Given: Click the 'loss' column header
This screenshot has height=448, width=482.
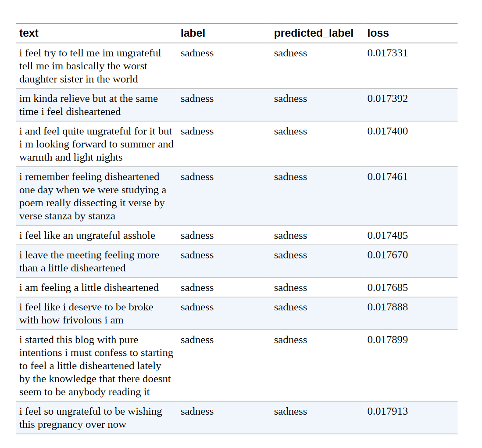Looking at the screenshot, I should click(378, 33).
